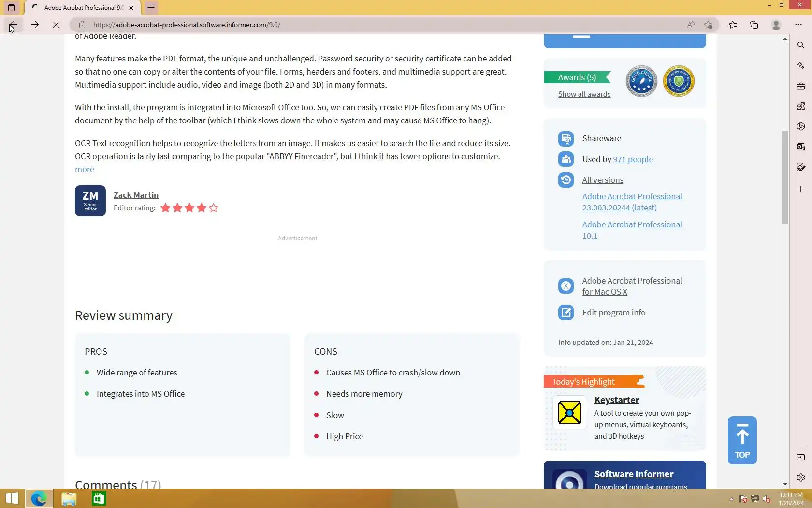Screen dimensions: 812x508
Task: Show all awards link
Action: coord(584,94)
